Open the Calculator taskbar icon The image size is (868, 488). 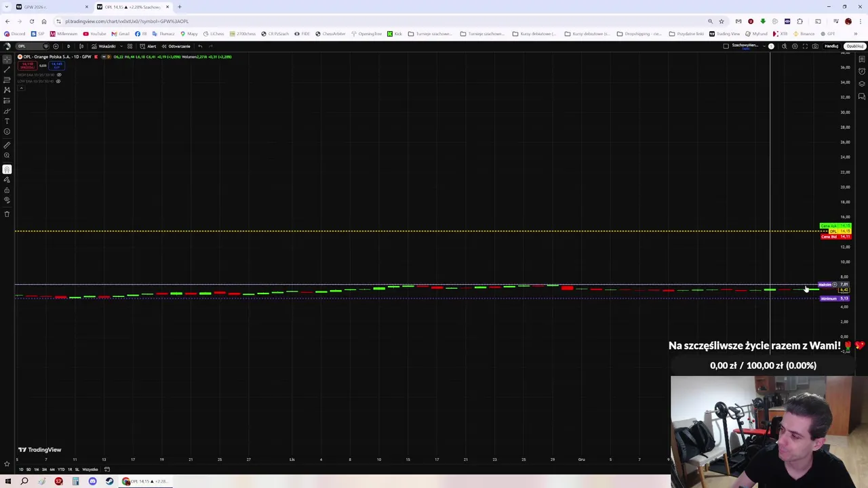[x=75, y=481]
